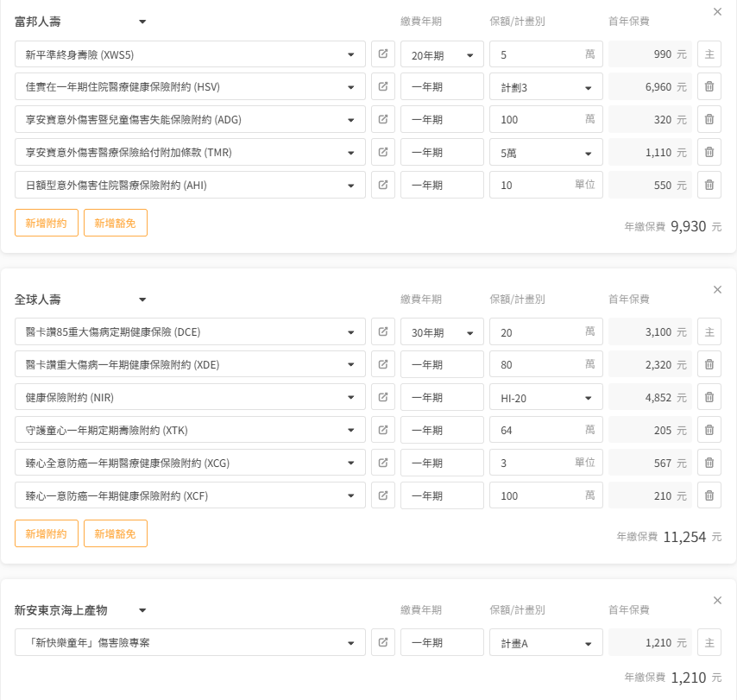Screen dimensions: 737x700
Task: Trash the 臻心一意防癌 (XCF) rider
Action: click(x=709, y=496)
